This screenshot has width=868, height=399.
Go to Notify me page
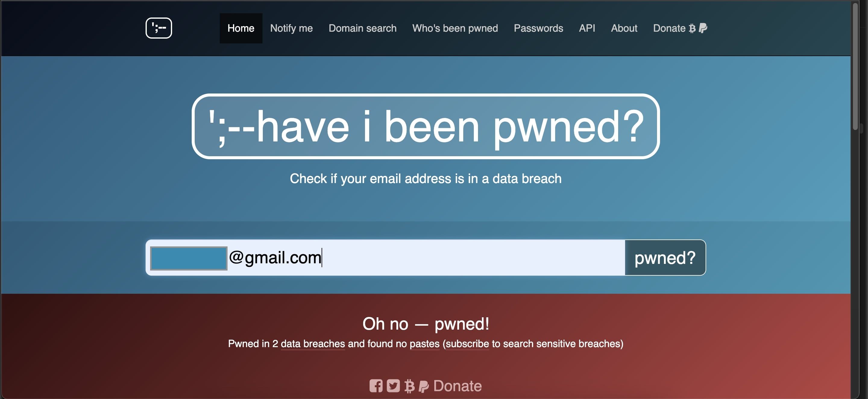(291, 28)
